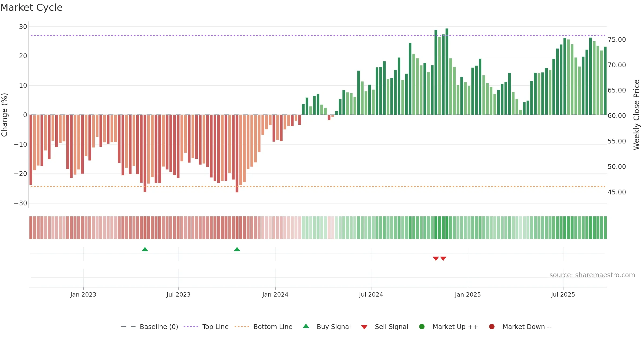This screenshot has width=644, height=362.
Task: Click the red Market Down circle in legend
Action: click(492, 327)
